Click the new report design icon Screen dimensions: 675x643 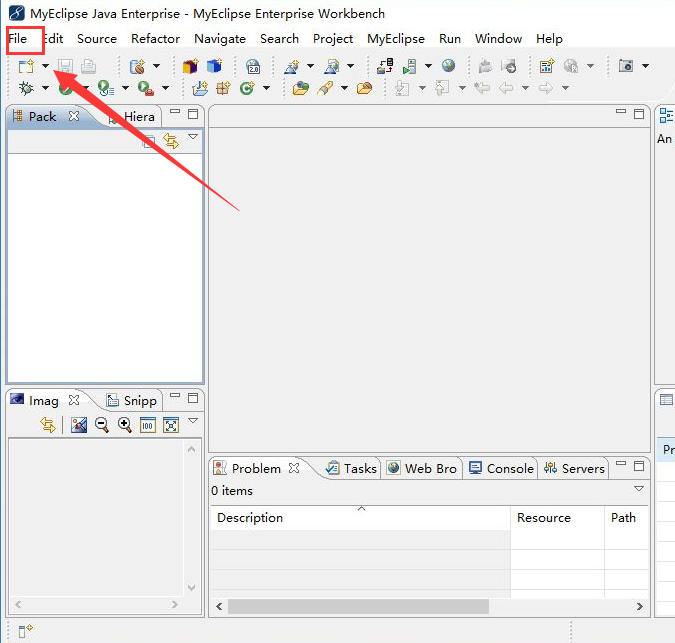547,66
